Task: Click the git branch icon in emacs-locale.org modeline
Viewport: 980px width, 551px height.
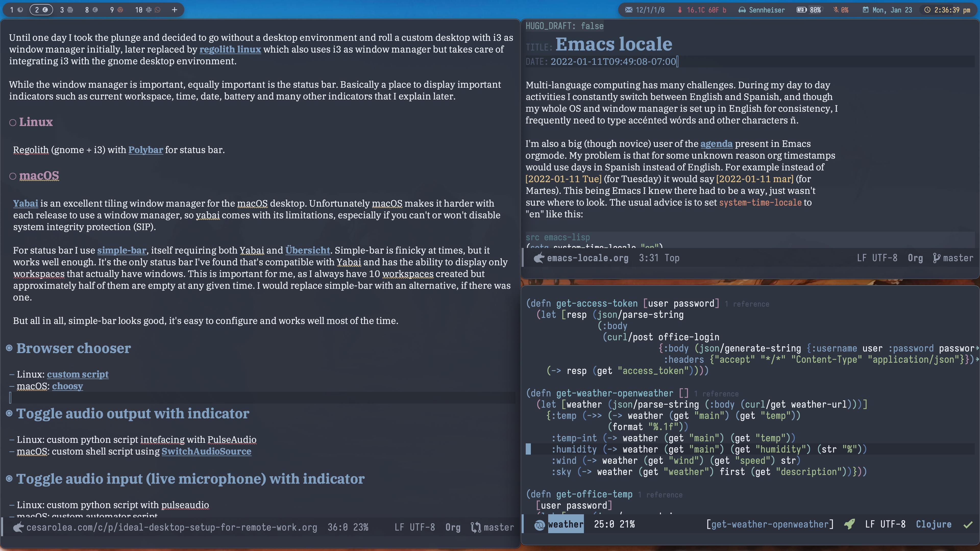Action: pos(936,258)
